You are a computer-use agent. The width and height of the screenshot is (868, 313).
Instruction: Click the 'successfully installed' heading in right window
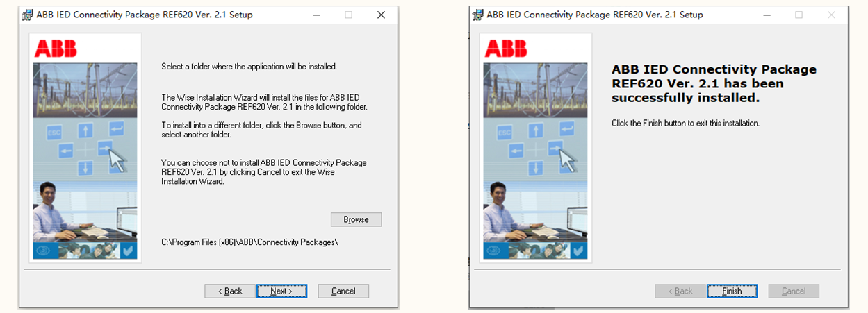(x=714, y=84)
